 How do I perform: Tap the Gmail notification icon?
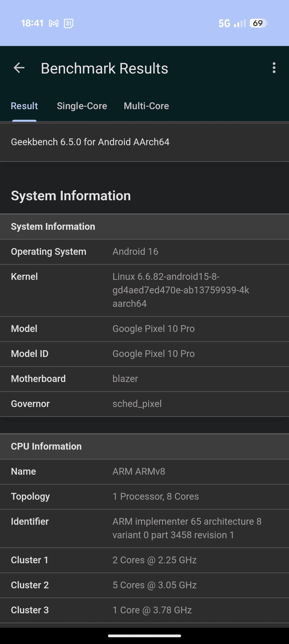[x=54, y=23]
